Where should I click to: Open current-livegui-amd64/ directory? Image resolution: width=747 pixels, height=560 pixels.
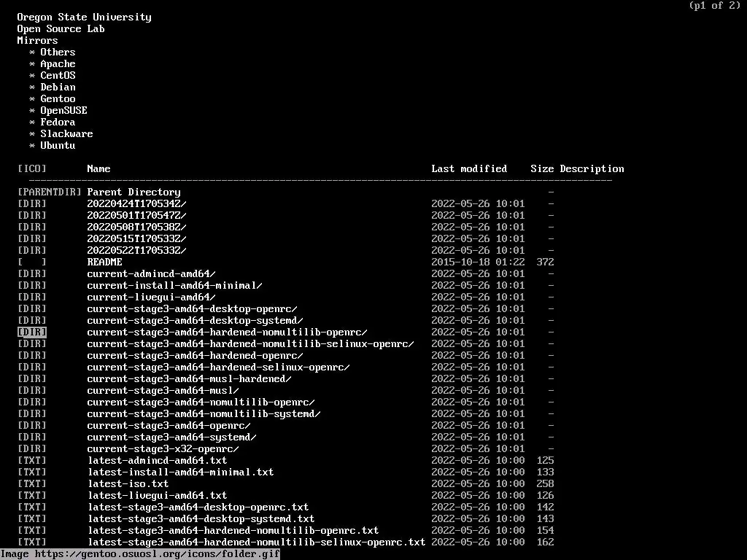pyautogui.click(x=151, y=297)
